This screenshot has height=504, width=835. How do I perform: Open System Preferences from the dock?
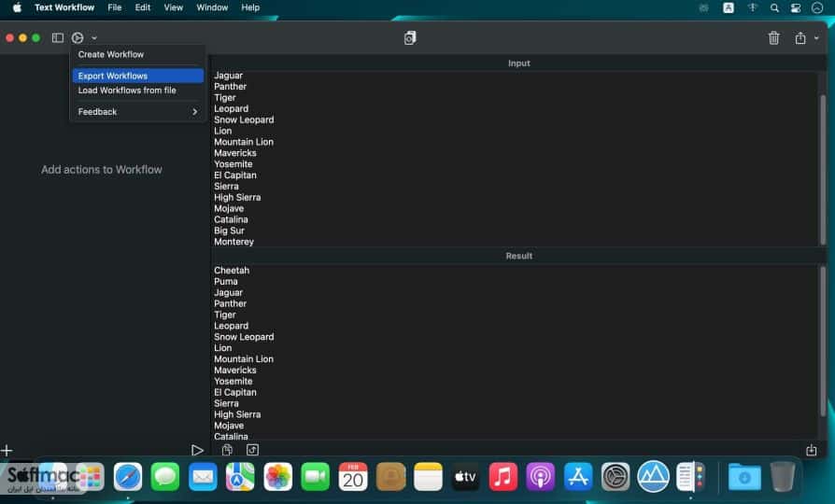click(616, 476)
